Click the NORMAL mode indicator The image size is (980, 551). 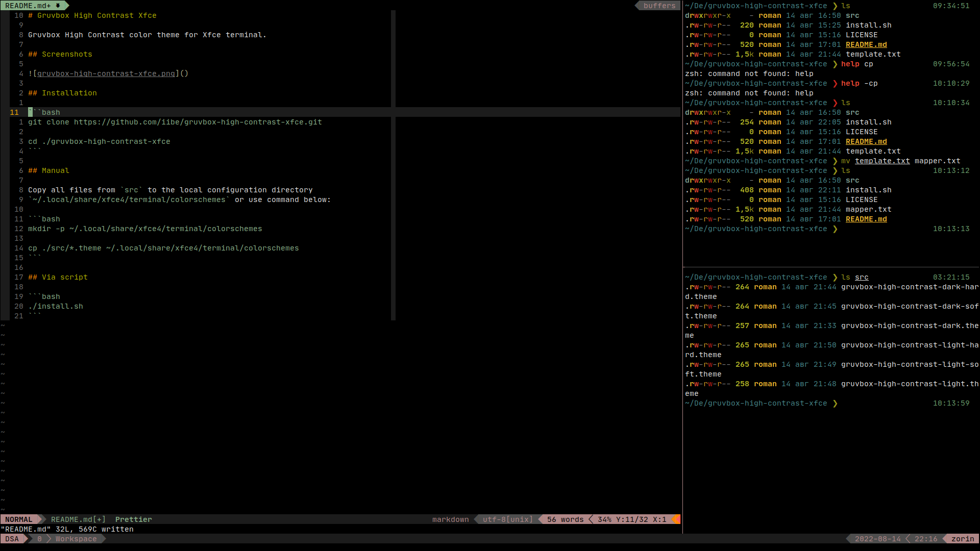coord(19,519)
